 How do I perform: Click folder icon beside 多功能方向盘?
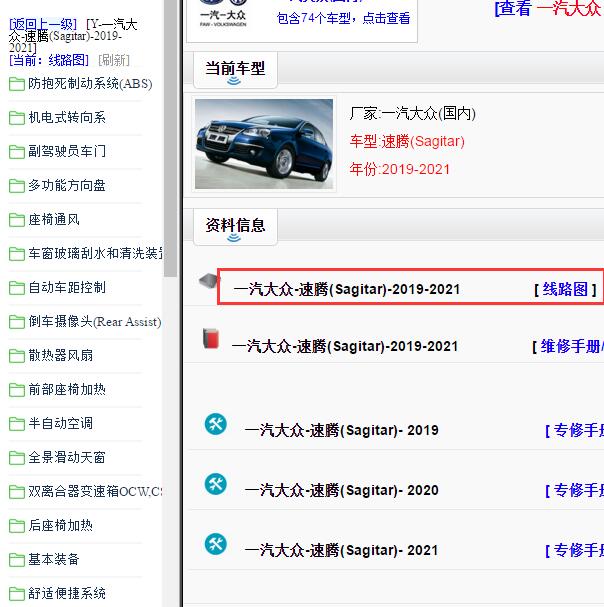click(17, 186)
